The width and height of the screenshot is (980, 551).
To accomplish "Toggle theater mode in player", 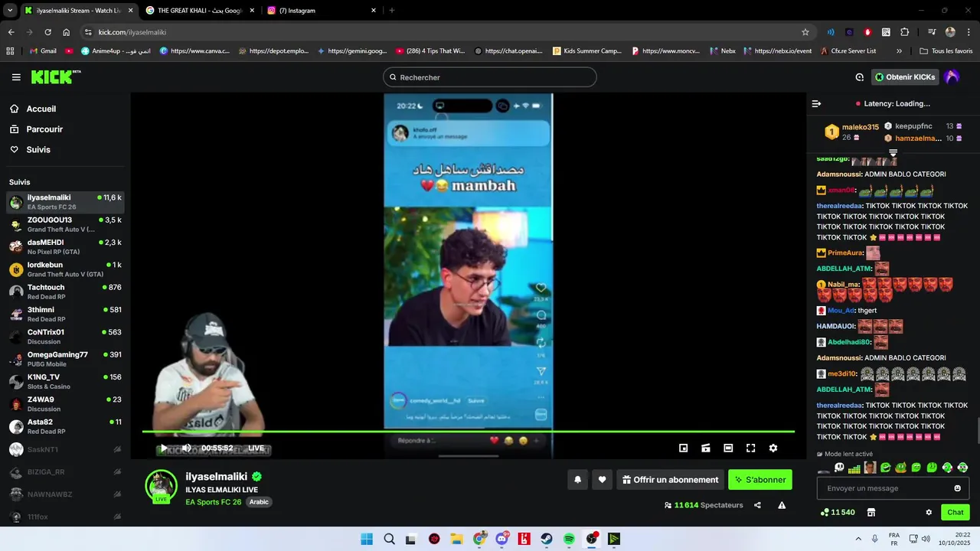I will (x=728, y=448).
